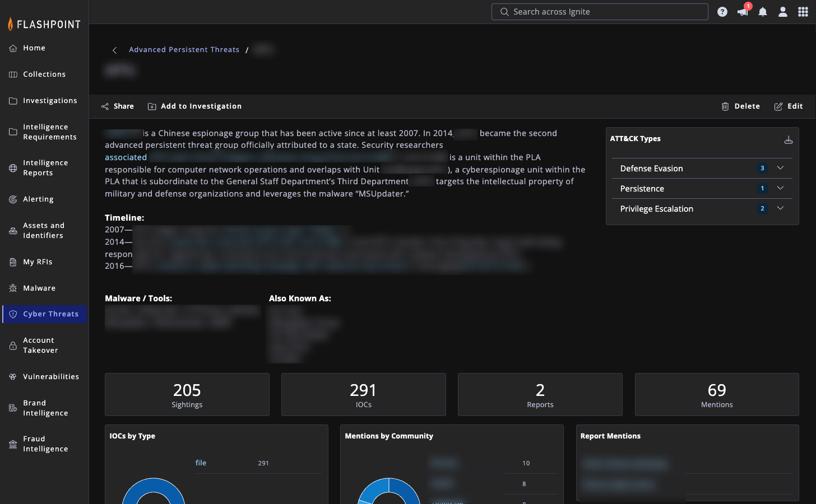The width and height of the screenshot is (816, 504).
Task: Open the user profile icon
Action: click(783, 12)
